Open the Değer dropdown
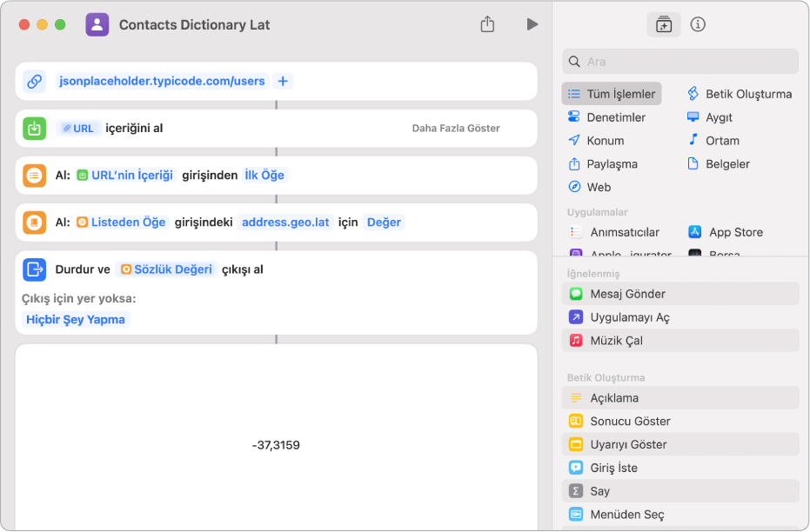This screenshot has height=532, width=810. point(384,223)
